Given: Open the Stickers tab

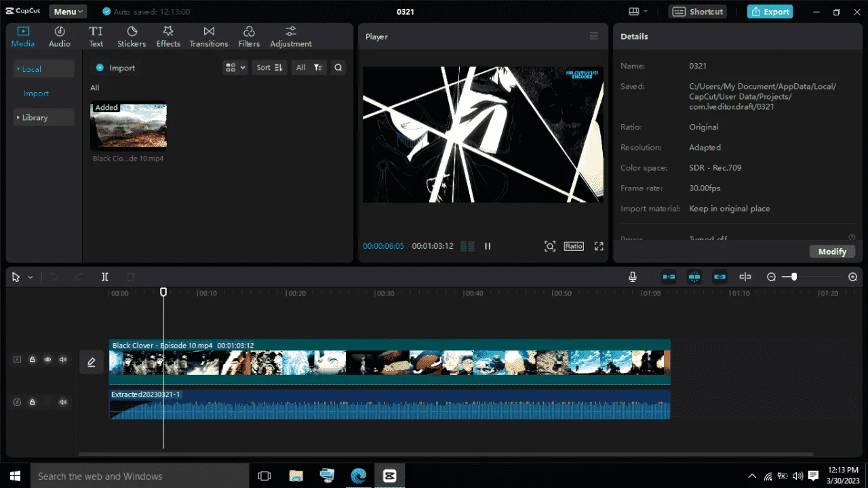Looking at the screenshot, I should tap(132, 37).
